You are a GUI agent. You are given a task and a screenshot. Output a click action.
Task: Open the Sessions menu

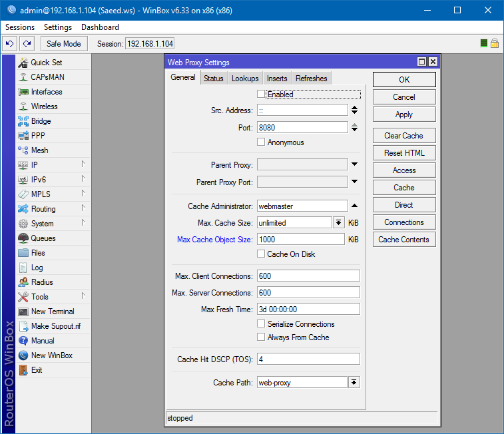click(x=20, y=27)
